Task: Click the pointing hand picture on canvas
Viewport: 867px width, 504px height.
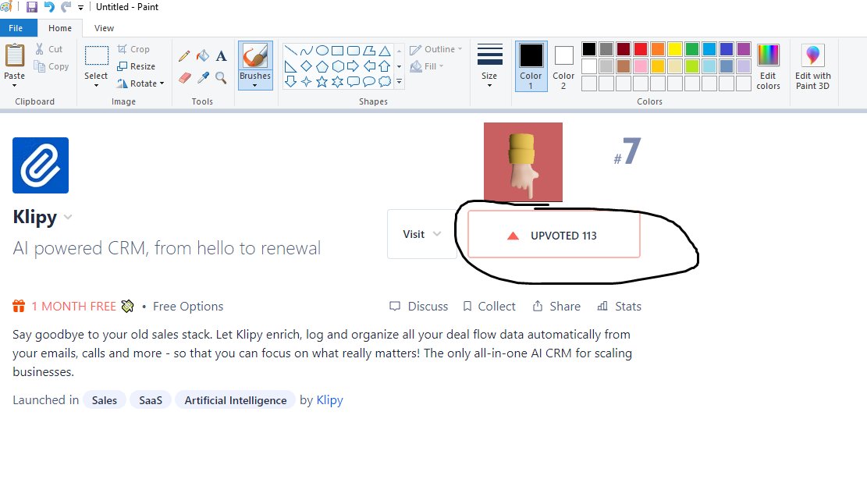Action: (523, 162)
